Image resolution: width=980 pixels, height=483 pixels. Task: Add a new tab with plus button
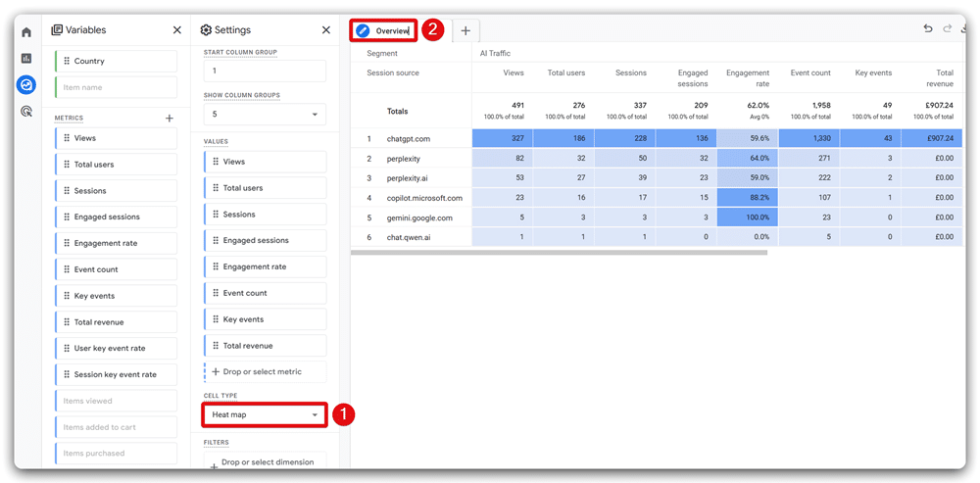[x=465, y=30]
